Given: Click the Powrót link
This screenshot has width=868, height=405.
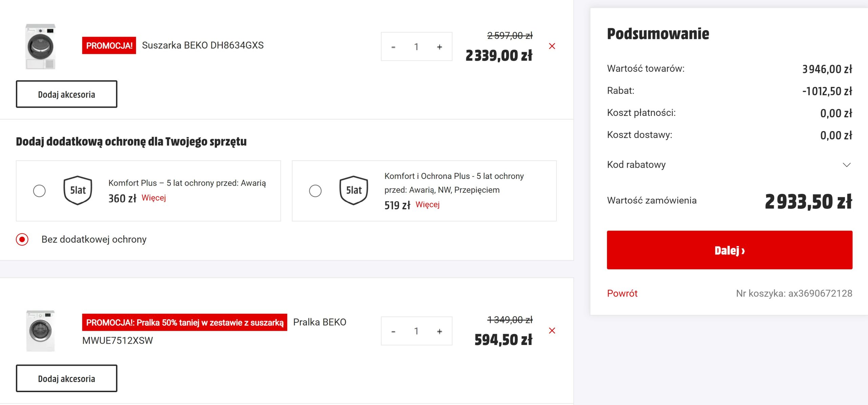Looking at the screenshot, I should [x=622, y=293].
